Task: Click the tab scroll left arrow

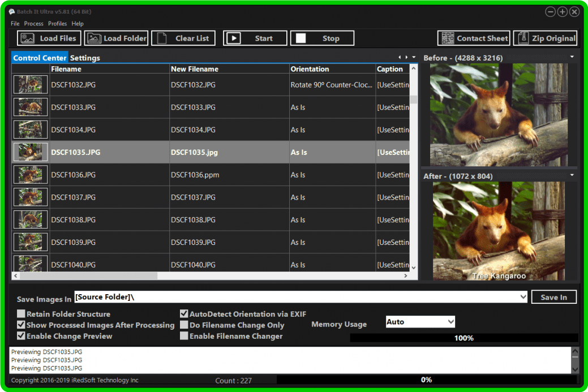Action: coord(400,57)
